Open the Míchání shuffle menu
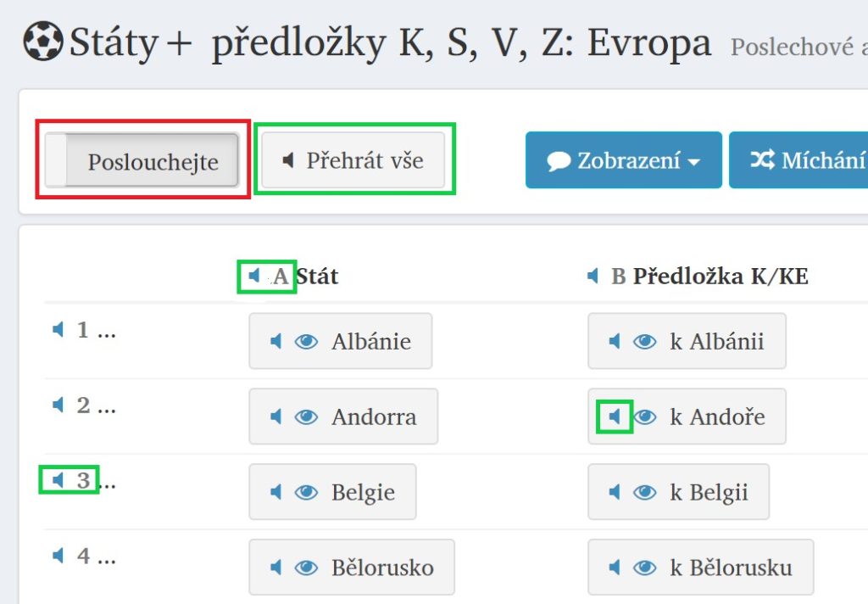 pyautogui.click(x=798, y=160)
